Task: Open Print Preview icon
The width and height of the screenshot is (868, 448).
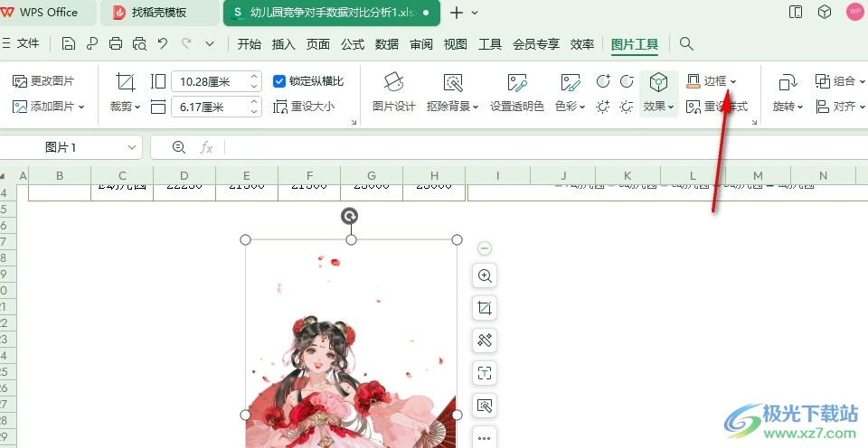Action: tap(139, 43)
